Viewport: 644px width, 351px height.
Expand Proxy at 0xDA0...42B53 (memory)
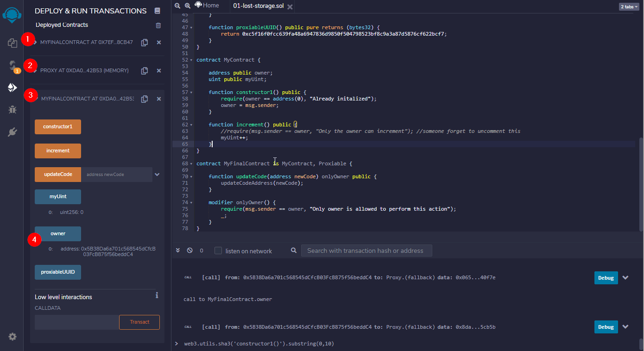[x=35, y=70]
